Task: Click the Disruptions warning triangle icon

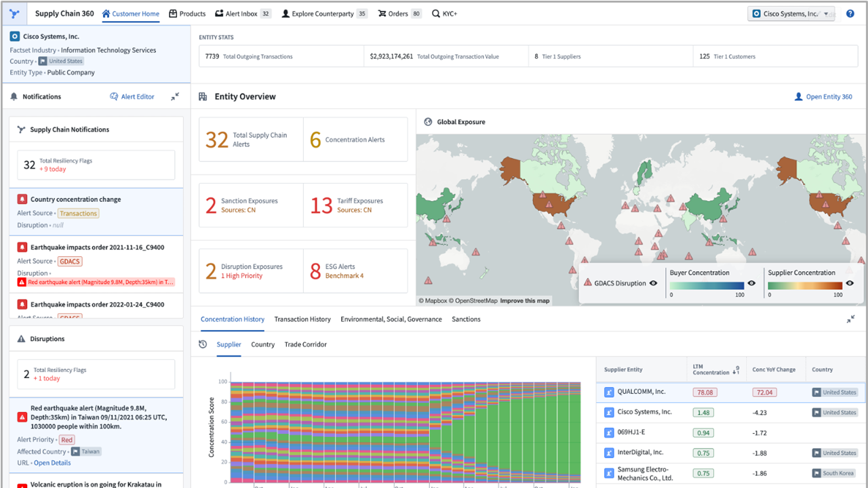Action: click(x=21, y=338)
